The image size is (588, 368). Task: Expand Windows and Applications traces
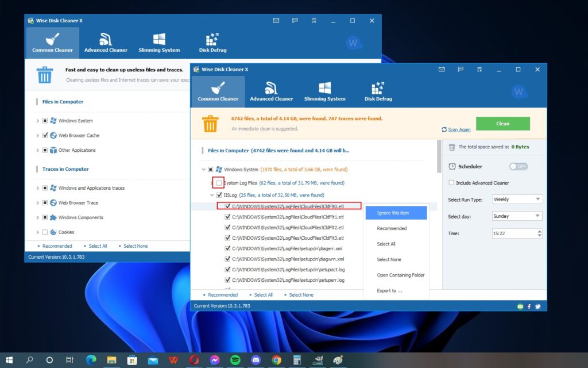coord(37,188)
